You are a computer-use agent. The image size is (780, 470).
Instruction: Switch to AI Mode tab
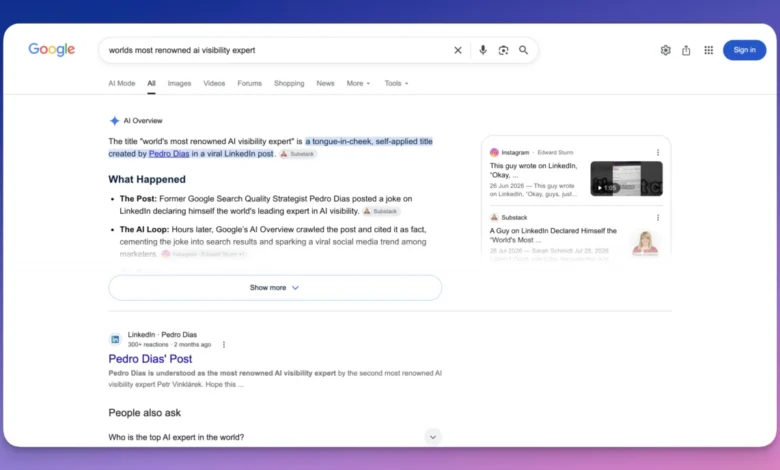tap(122, 84)
